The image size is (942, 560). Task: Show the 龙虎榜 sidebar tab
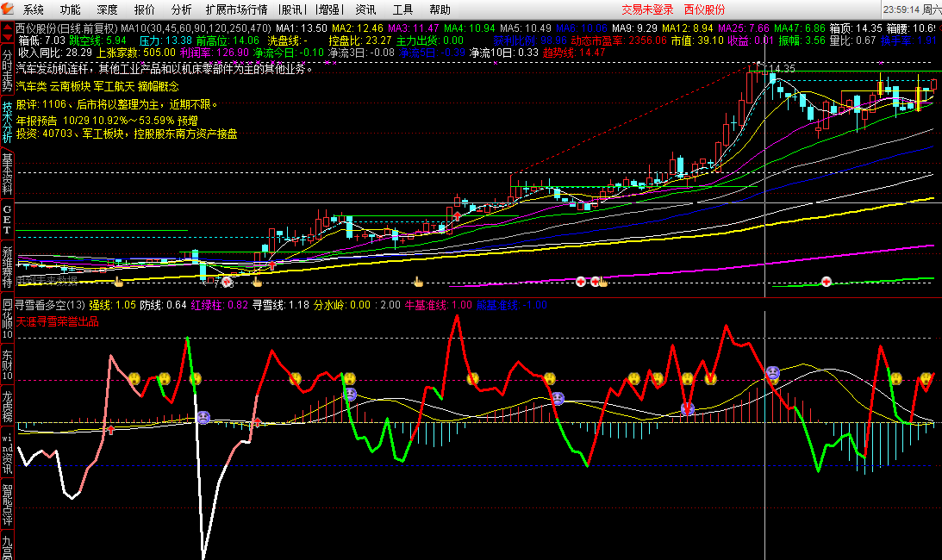[7, 407]
